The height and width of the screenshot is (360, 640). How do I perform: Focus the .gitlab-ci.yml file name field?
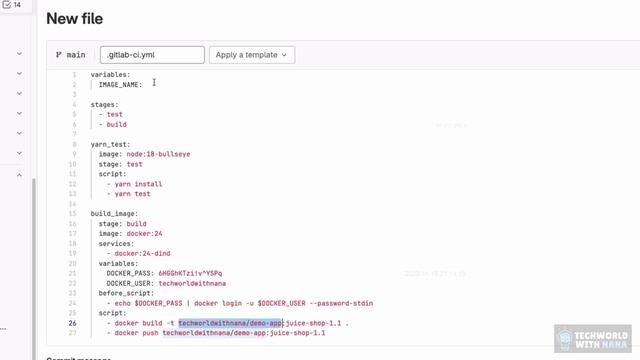coord(152,55)
